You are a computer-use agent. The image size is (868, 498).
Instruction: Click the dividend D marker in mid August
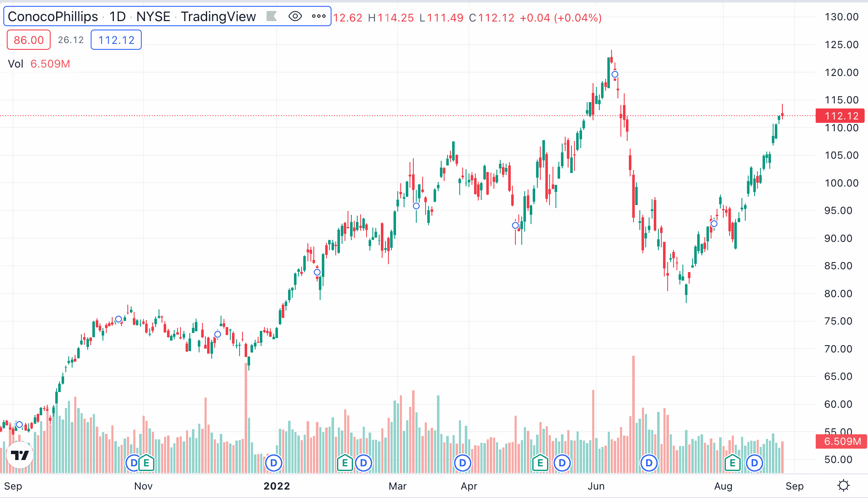click(x=755, y=463)
